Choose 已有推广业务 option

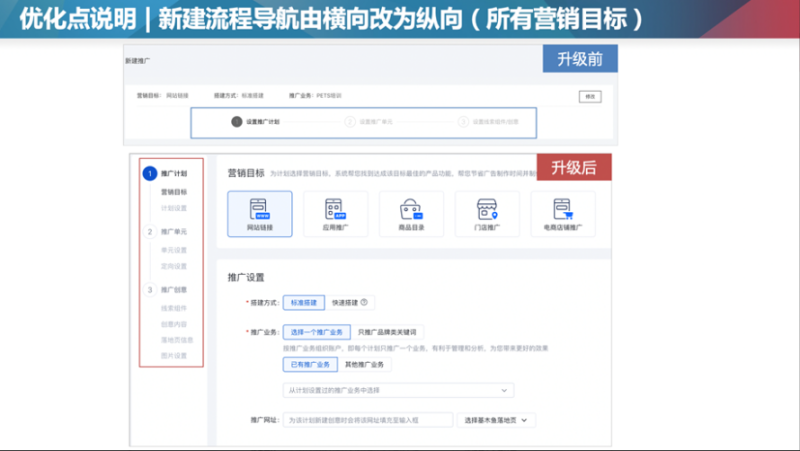[x=310, y=364]
